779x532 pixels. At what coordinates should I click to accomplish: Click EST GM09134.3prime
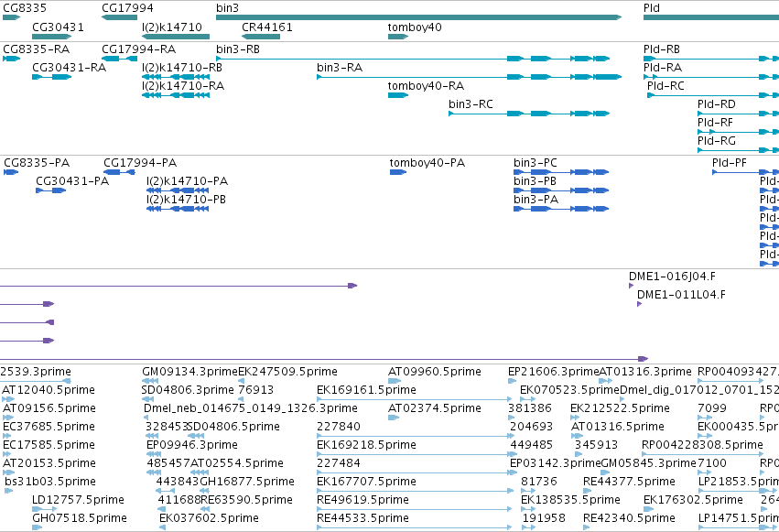click(x=189, y=372)
